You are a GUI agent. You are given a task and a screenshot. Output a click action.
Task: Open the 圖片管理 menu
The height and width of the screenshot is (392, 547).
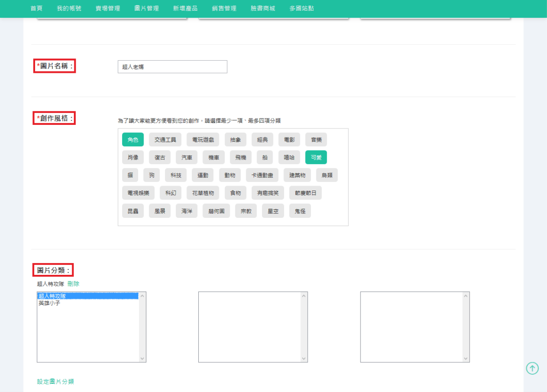click(147, 8)
